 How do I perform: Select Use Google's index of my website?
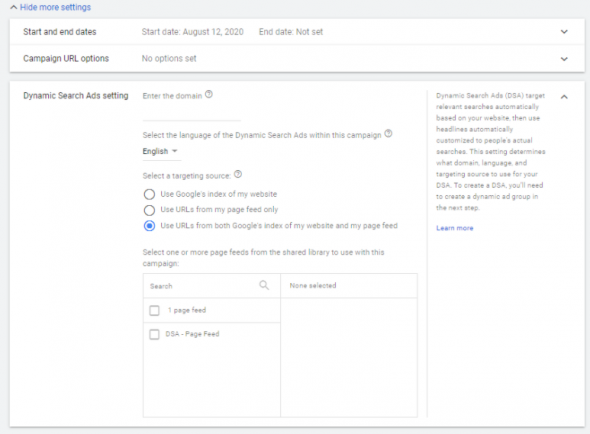pos(149,194)
